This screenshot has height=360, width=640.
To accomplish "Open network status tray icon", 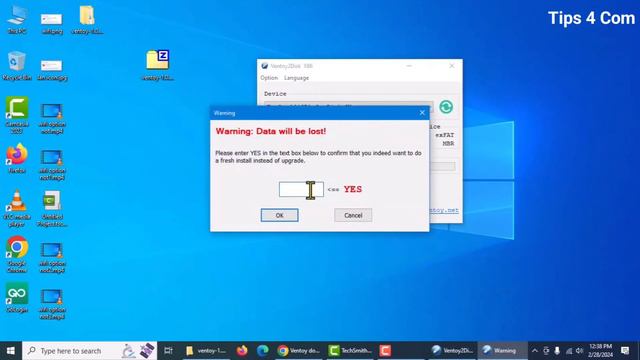I will pyautogui.click(x=569, y=351).
